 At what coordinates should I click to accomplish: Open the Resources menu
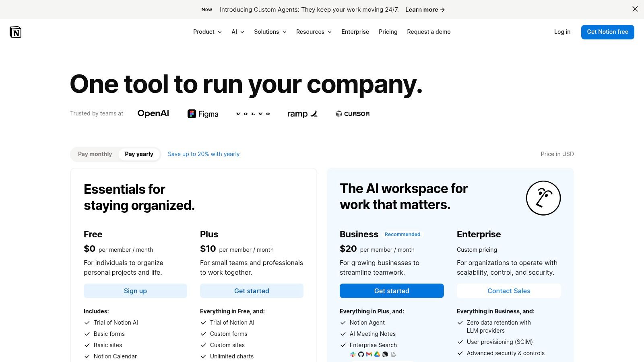314,32
